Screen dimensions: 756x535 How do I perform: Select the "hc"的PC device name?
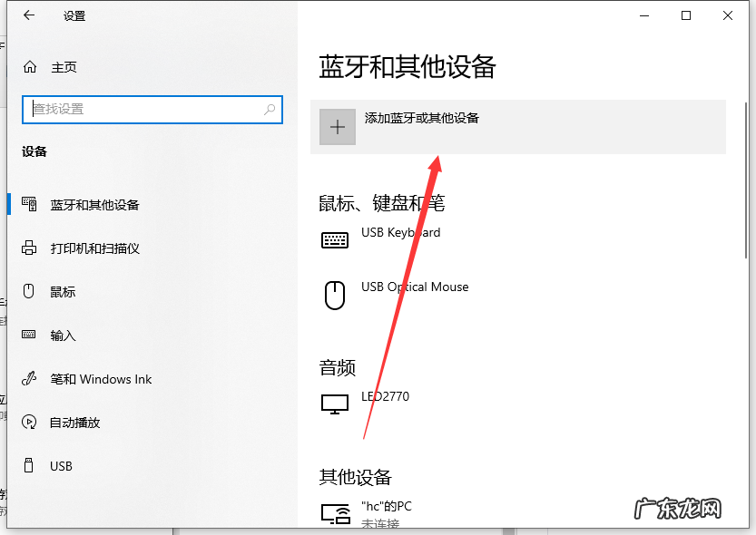click(387, 507)
